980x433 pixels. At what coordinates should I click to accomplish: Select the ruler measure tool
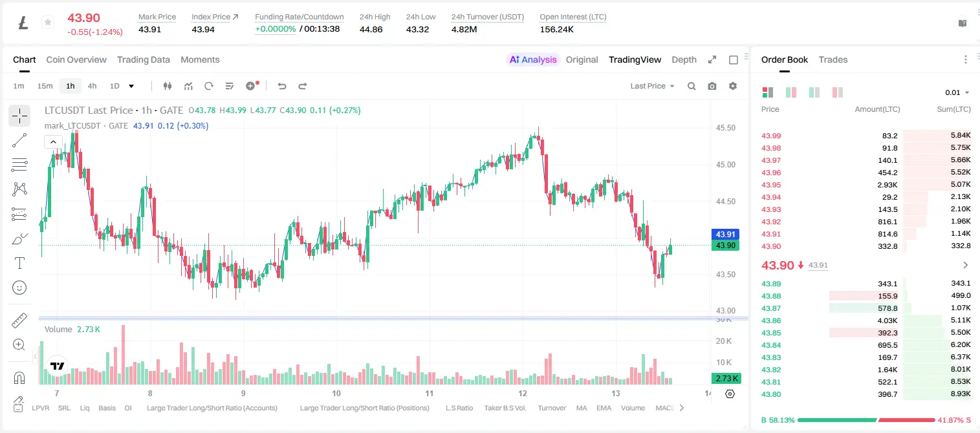coord(19,320)
